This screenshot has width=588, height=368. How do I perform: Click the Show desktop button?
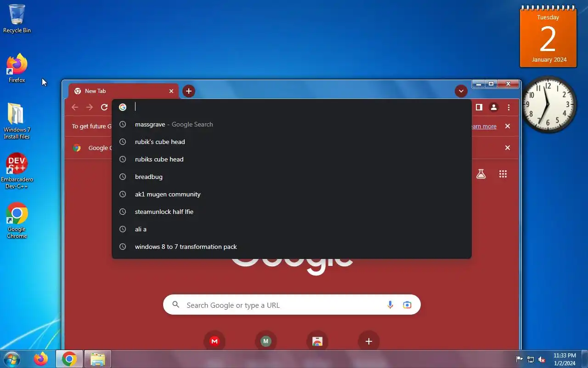tap(584, 359)
